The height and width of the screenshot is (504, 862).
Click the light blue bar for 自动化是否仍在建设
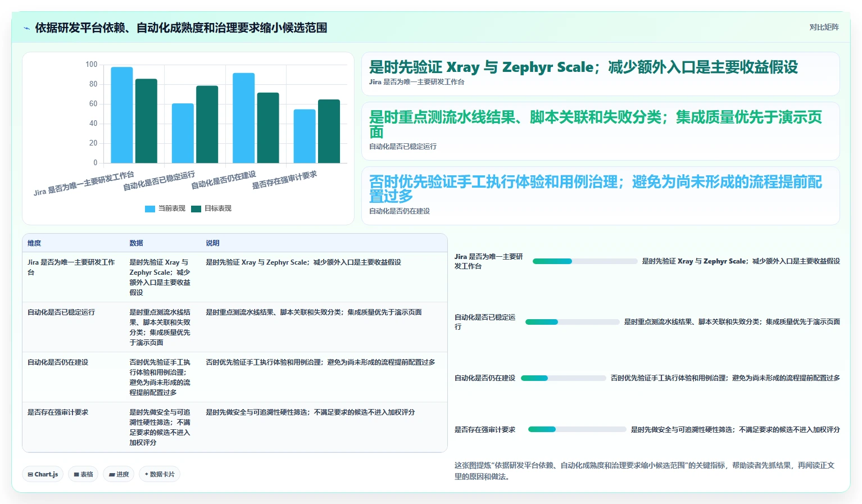click(x=243, y=118)
